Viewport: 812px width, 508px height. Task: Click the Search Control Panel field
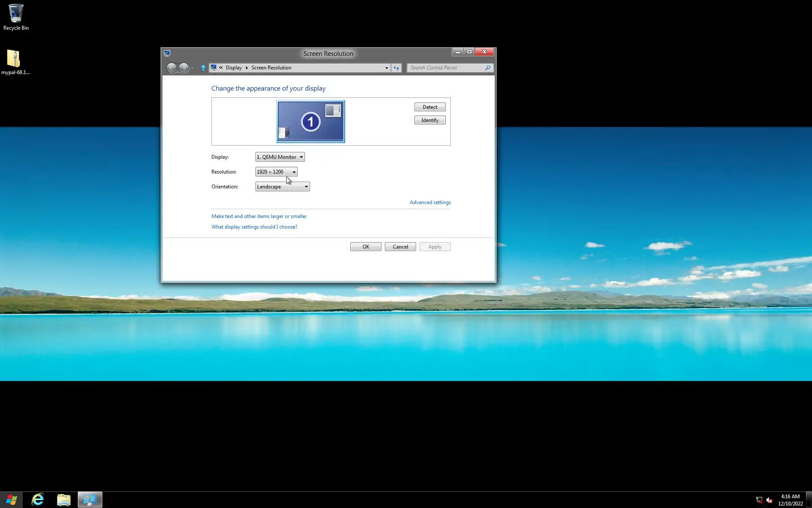(x=444, y=68)
